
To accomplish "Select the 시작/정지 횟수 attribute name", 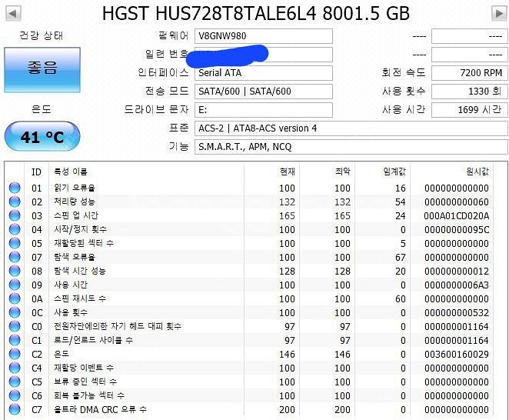I will click(x=81, y=229).
